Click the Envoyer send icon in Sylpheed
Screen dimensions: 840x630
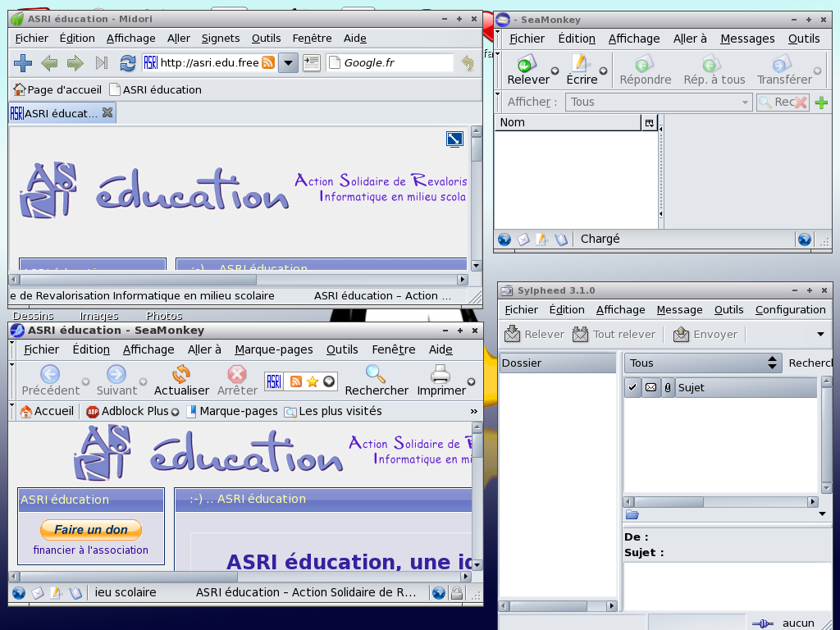click(x=681, y=334)
